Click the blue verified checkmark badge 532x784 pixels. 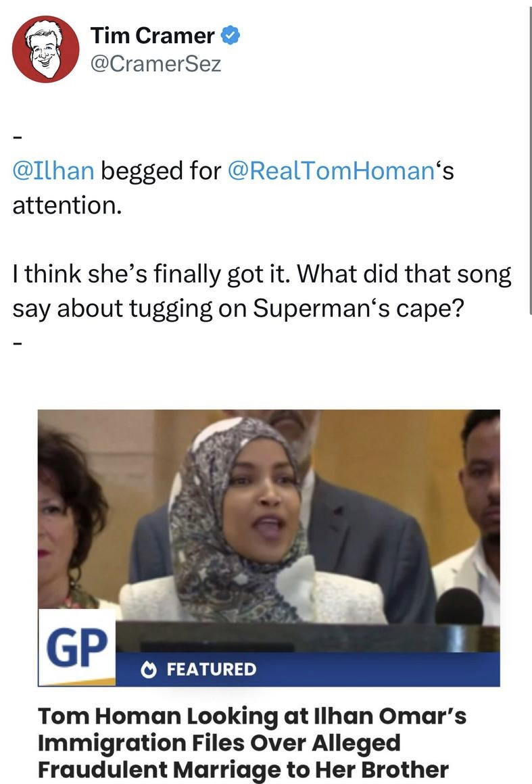231,36
